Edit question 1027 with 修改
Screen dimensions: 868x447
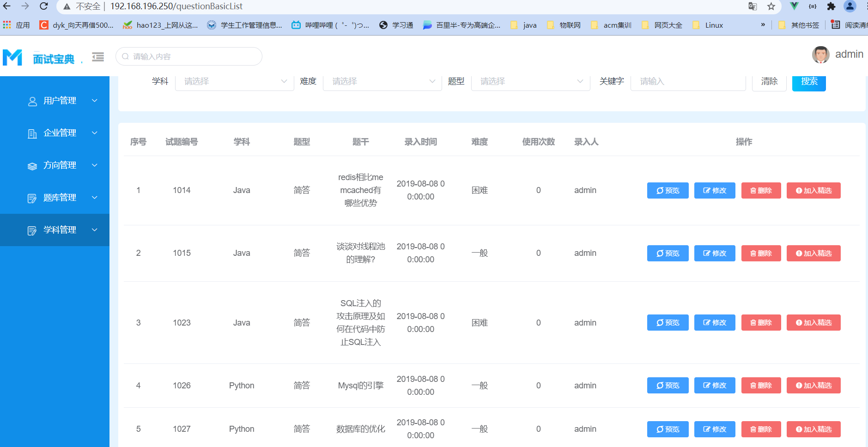[715, 429]
